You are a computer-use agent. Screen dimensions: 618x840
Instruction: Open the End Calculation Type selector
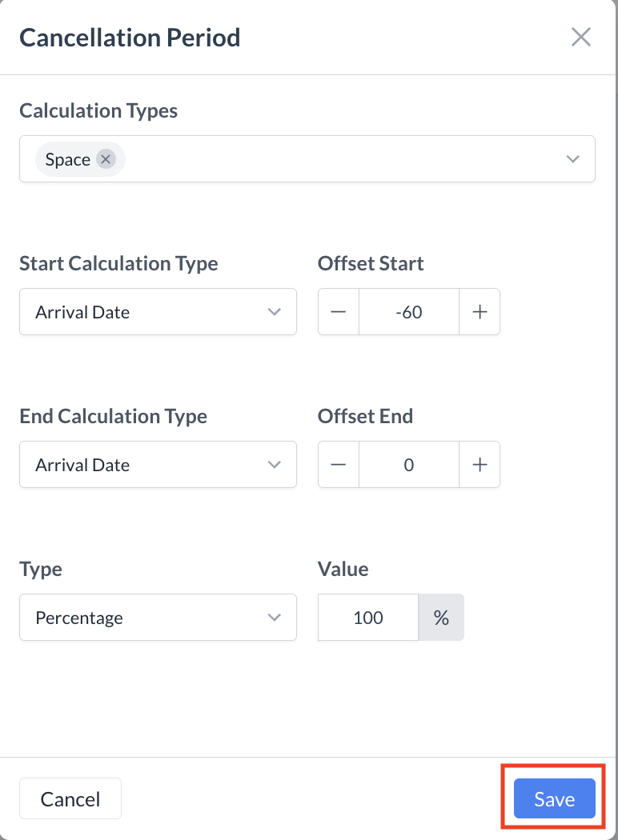pyautogui.click(x=275, y=465)
